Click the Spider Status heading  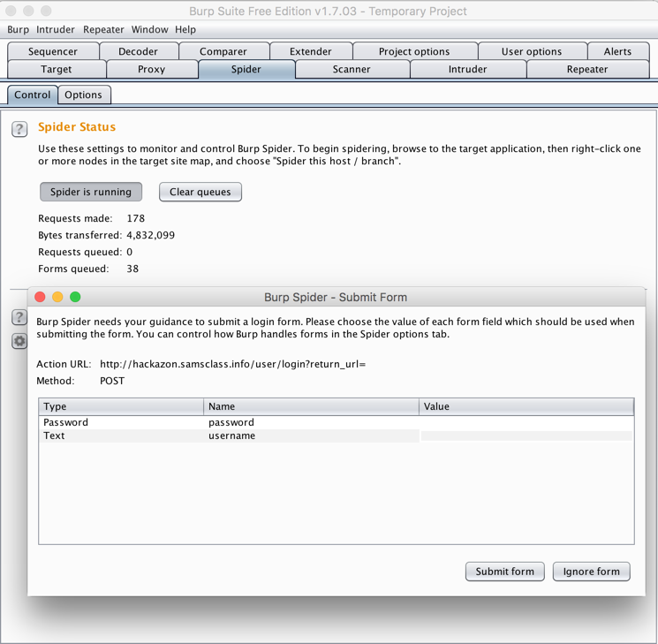(x=77, y=127)
